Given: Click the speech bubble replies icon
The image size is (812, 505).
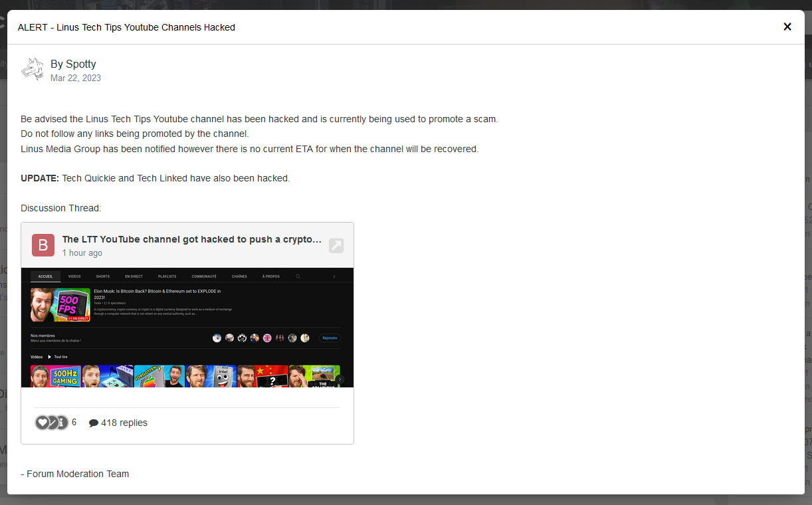Looking at the screenshot, I should 94,423.
